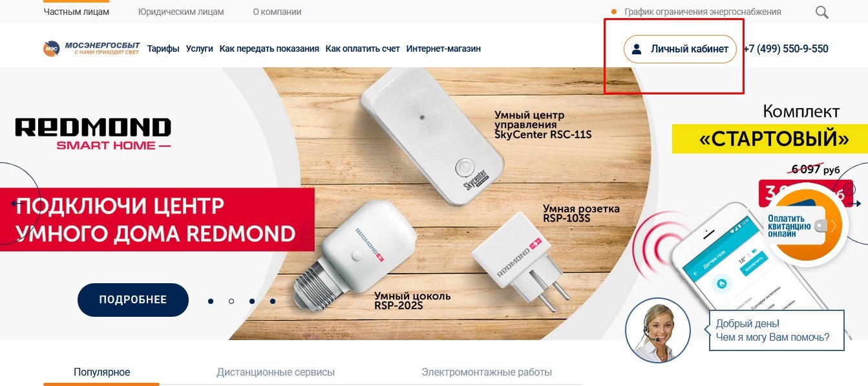Open the Юридическим лицам section
Viewport: 868px width, 386px height.
click(181, 12)
